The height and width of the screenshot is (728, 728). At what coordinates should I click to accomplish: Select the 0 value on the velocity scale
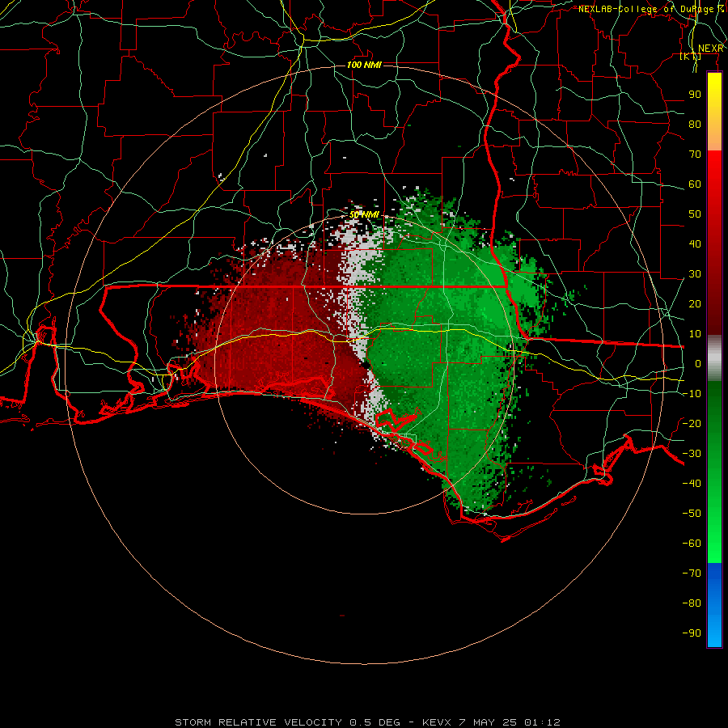coord(698,364)
